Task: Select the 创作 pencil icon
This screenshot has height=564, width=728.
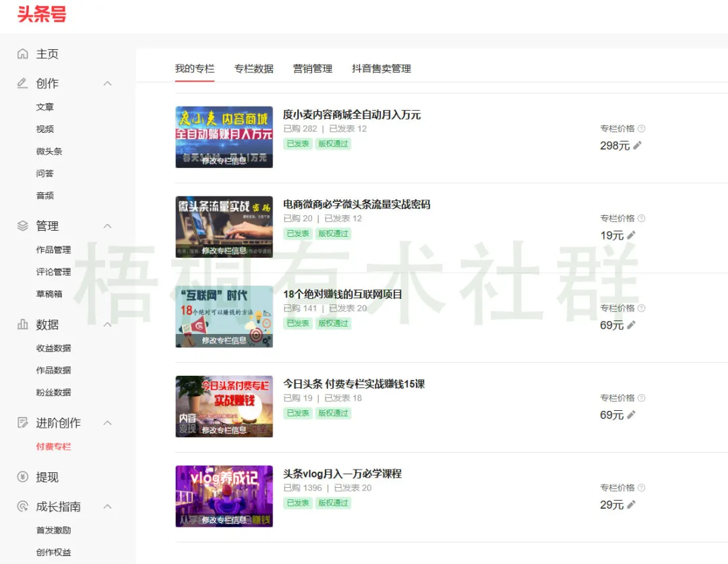Action: pyautogui.click(x=23, y=83)
